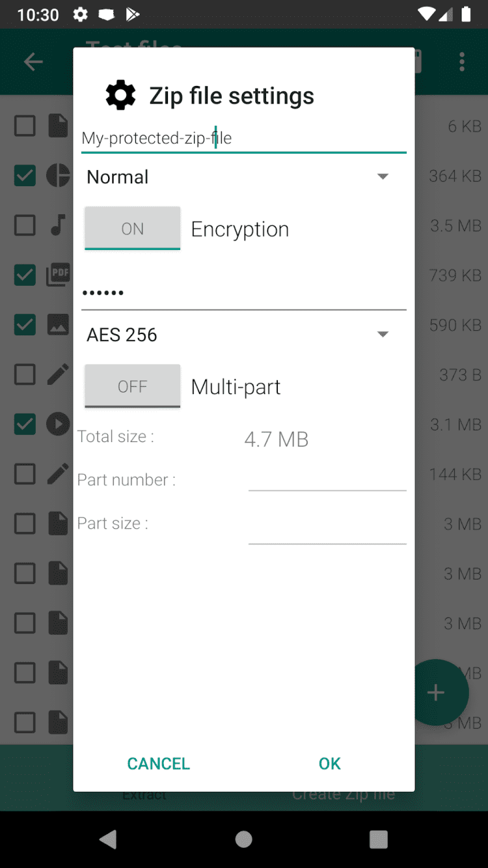This screenshot has height=868, width=488.
Task: Expand the AES 256 encryption dropdown
Action: (x=237, y=335)
